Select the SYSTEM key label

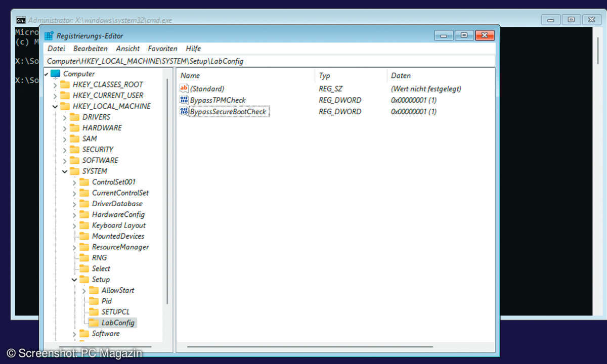click(x=95, y=171)
